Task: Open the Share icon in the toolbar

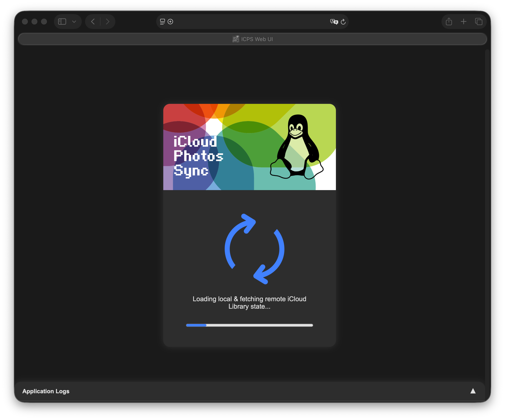Action: 449,21
